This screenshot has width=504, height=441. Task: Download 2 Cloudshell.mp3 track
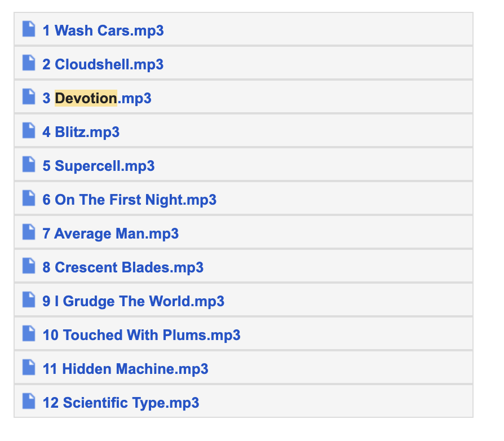click(x=103, y=64)
